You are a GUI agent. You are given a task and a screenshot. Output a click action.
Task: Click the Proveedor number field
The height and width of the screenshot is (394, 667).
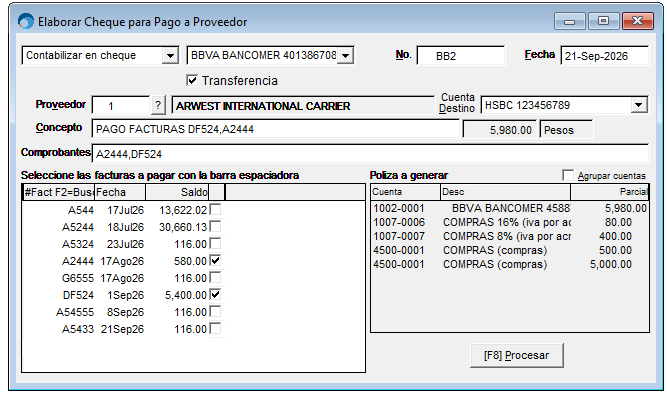click(121, 106)
